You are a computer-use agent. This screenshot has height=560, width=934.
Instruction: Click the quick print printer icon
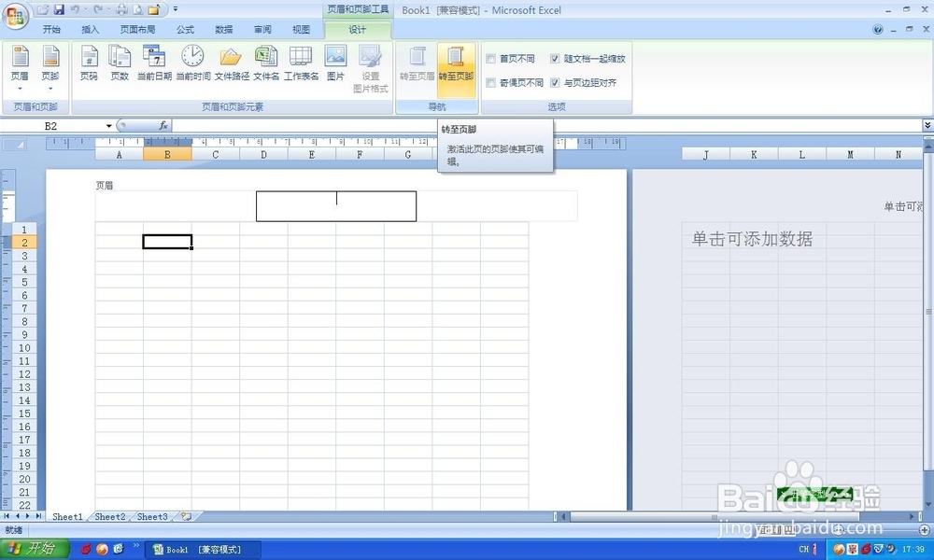pos(121,9)
